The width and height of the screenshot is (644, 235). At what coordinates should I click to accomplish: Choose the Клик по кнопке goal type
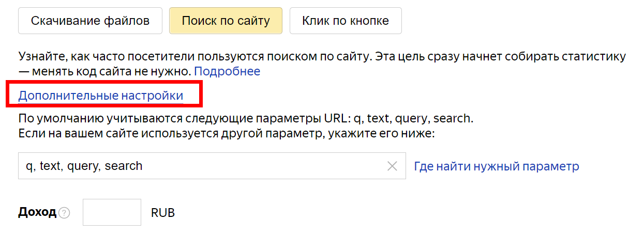345,21
